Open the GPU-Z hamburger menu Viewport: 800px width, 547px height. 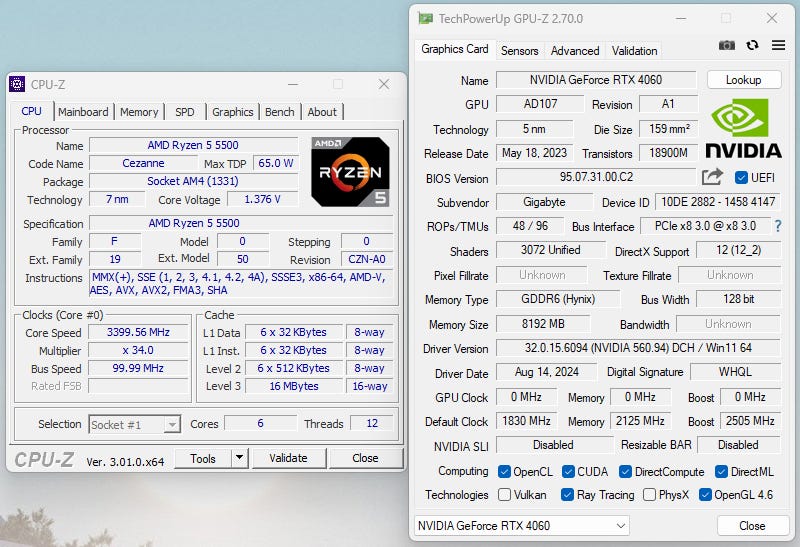[x=778, y=45]
